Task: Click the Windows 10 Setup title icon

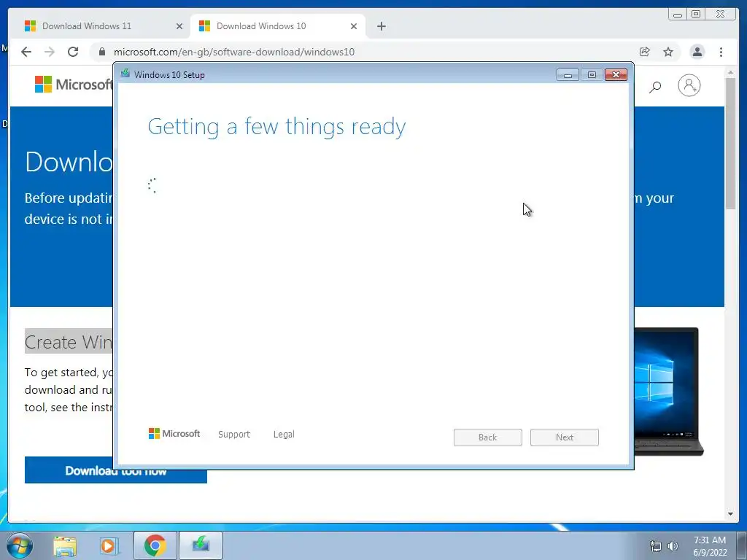Action: (125, 74)
